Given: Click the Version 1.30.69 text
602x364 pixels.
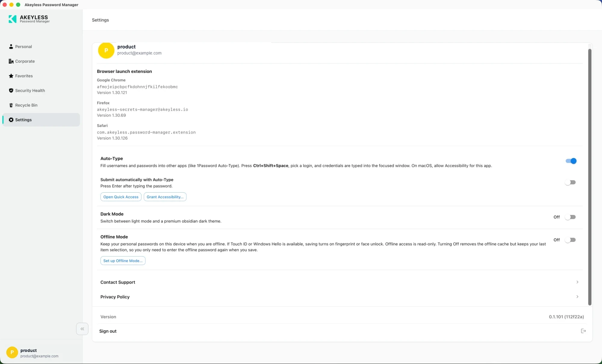Looking at the screenshot, I should (111, 115).
